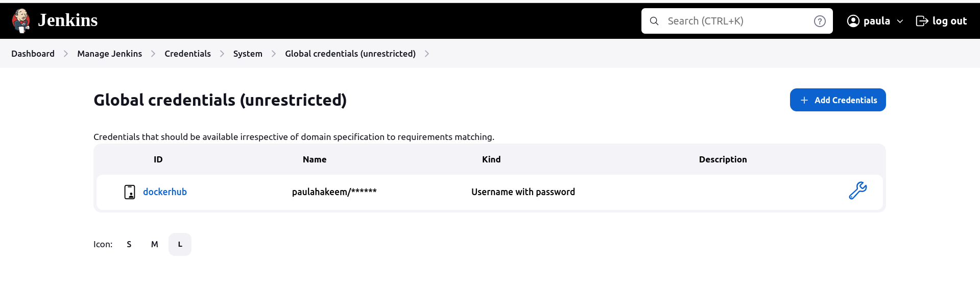
Task: Select the M icon size option
Action: [154, 244]
